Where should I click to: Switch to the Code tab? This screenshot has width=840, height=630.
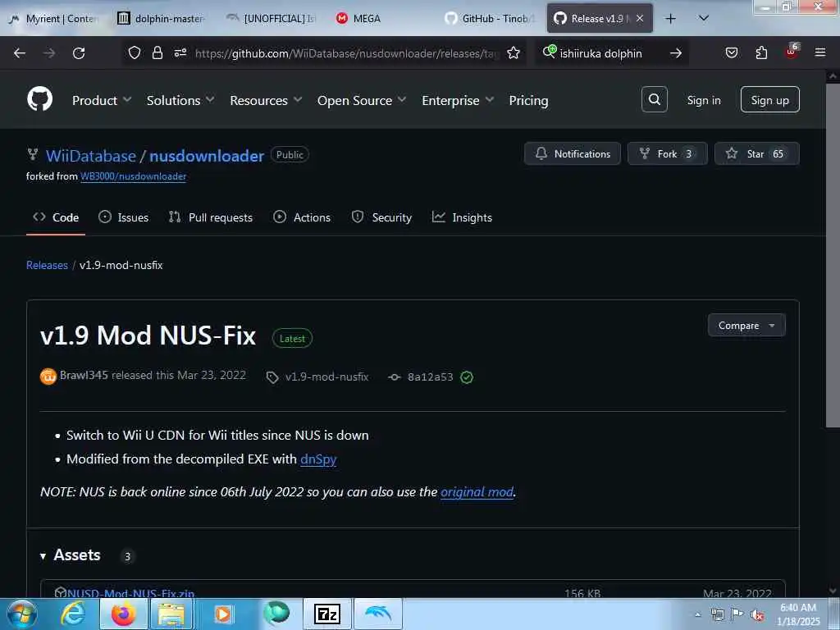(56, 217)
